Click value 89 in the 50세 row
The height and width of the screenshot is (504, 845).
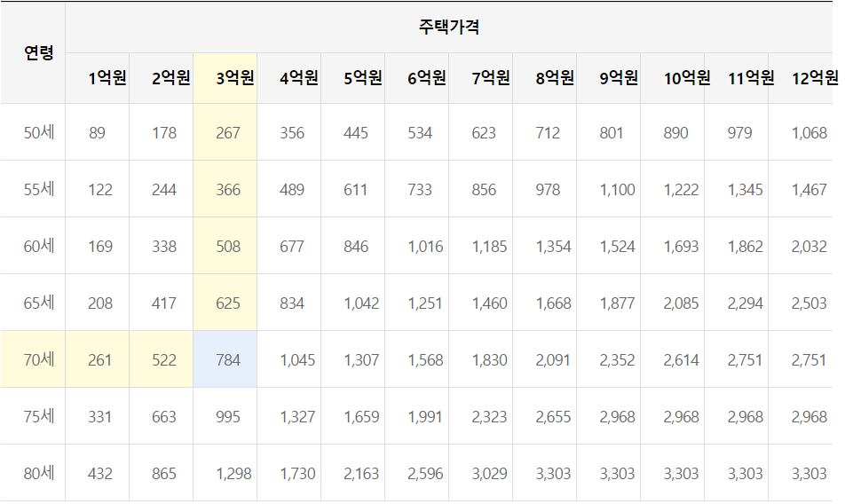[x=97, y=132]
